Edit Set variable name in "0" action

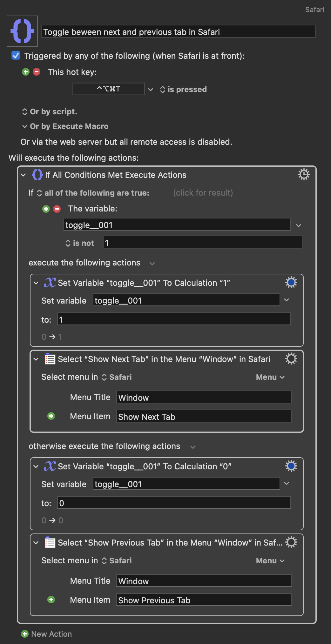pos(186,484)
